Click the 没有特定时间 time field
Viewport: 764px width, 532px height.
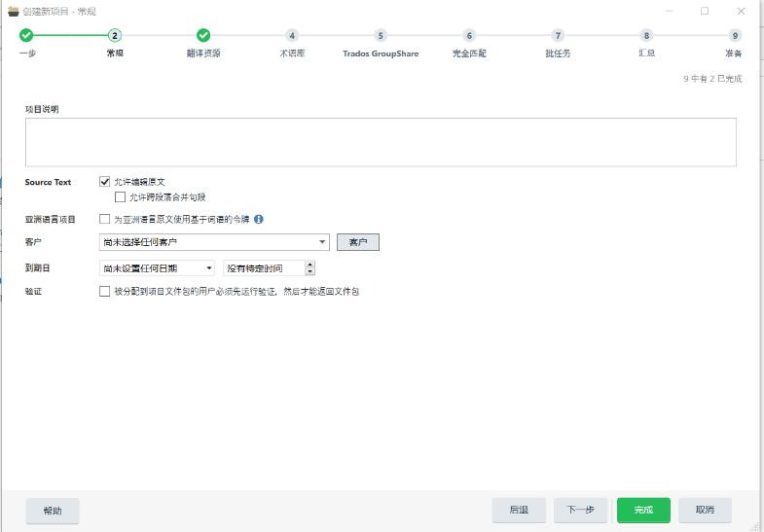(x=264, y=268)
